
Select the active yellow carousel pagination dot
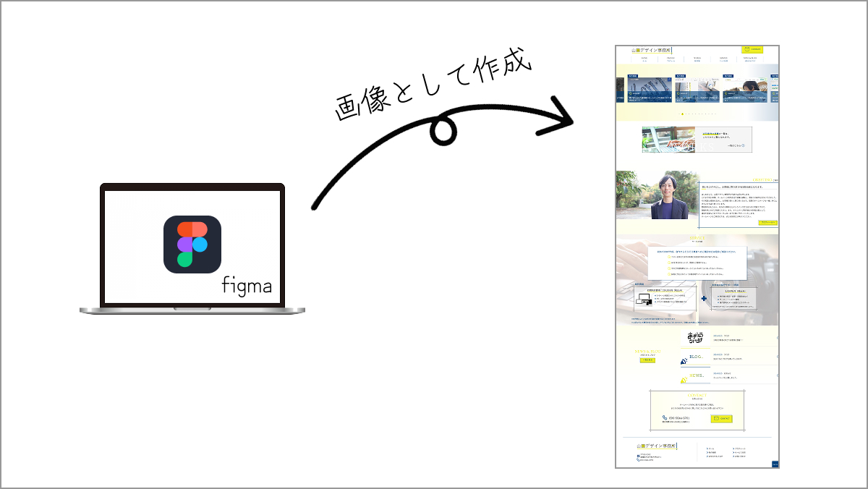682,114
